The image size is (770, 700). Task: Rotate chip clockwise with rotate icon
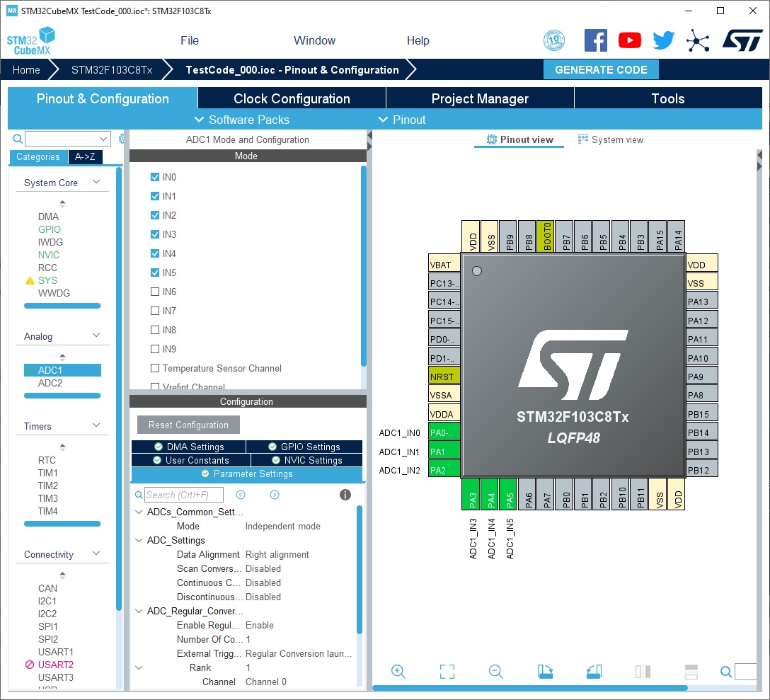pos(545,671)
